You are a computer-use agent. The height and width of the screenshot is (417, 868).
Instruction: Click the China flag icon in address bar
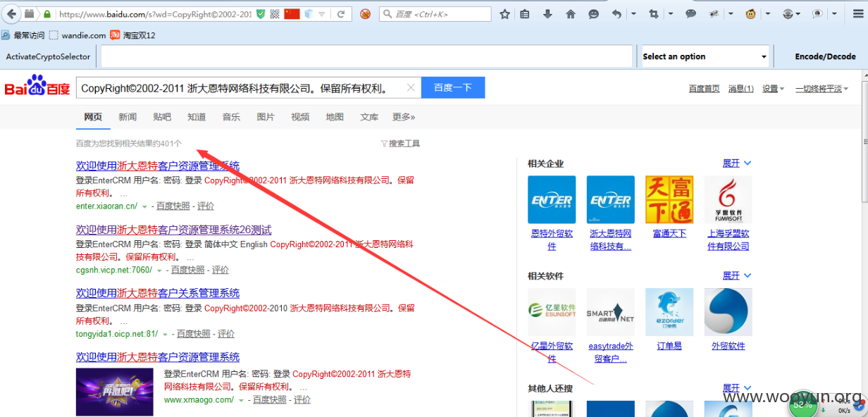click(x=292, y=14)
